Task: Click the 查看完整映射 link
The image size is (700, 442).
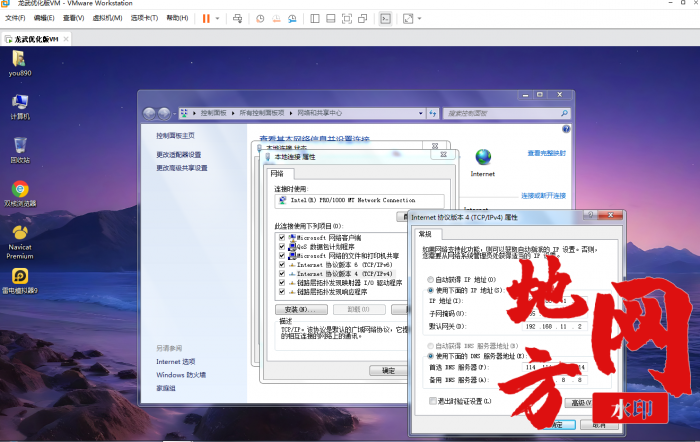Action: [x=546, y=153]
